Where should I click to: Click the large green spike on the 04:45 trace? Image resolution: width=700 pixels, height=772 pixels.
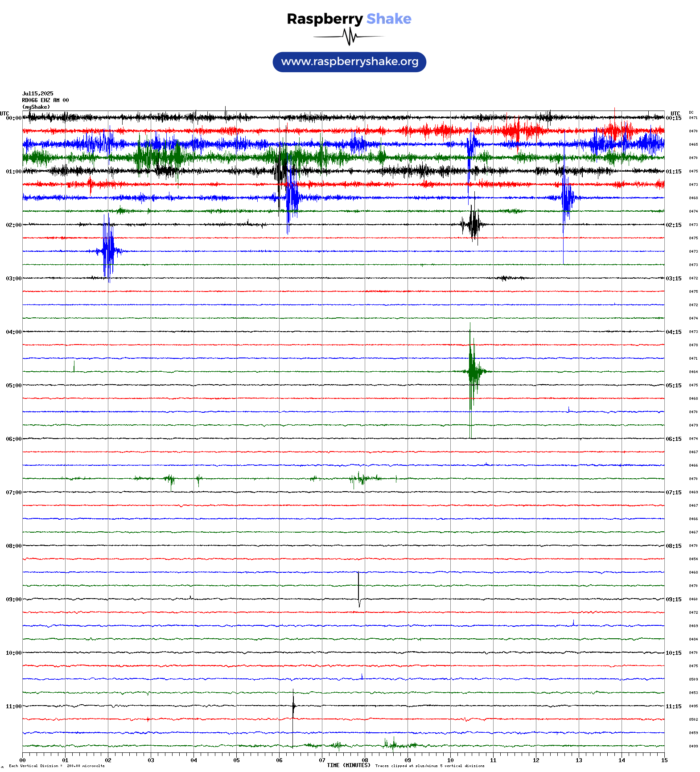point(471,371)
